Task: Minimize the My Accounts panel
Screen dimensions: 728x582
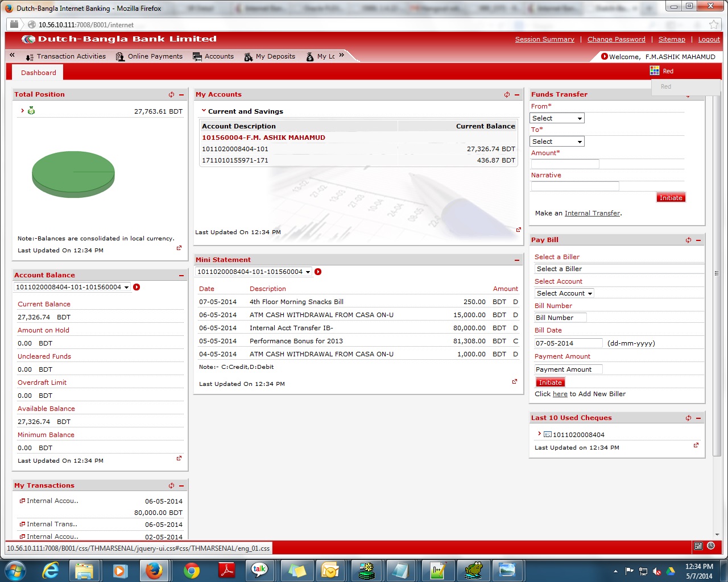Action: tap(517, 95)
